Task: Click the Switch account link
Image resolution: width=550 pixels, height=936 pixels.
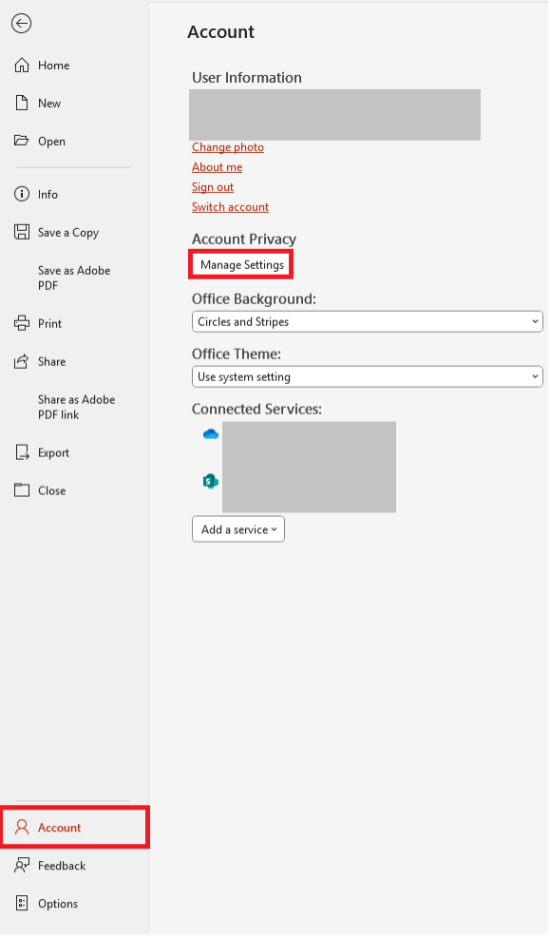Action: [x=230, y=207]
